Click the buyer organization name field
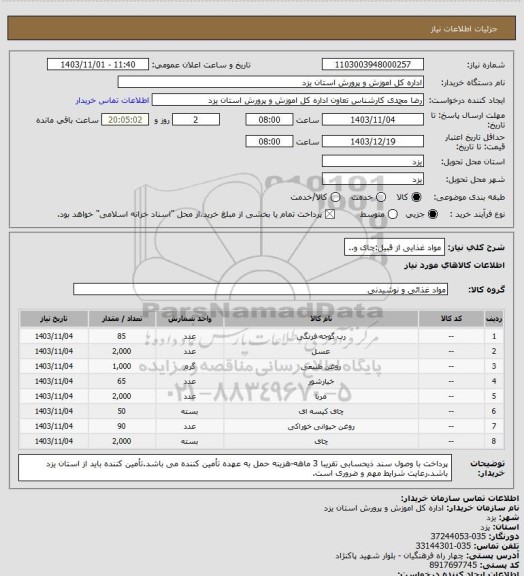Image resolution: width=524 pixels, height=576 pixels. click(x=270, y=82)
